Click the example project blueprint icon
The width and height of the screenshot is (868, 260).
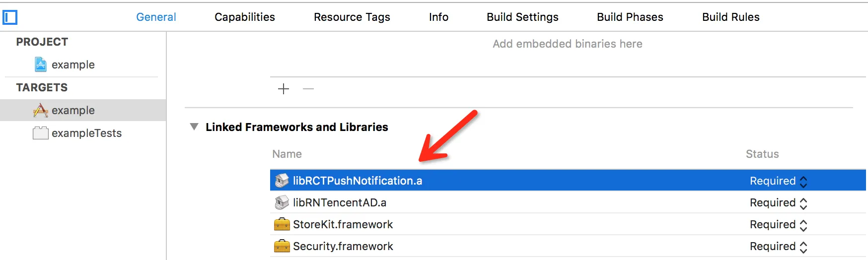pyautogui.click(x=41, y=65)
